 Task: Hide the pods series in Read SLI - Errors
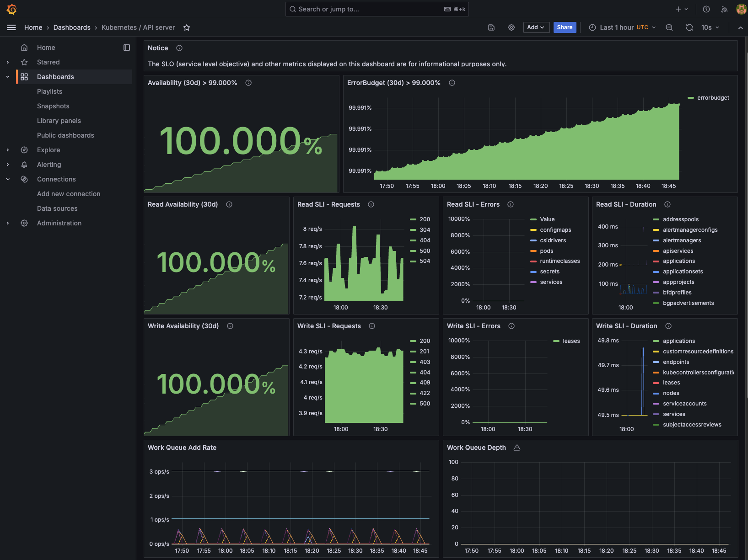[547, 251]
